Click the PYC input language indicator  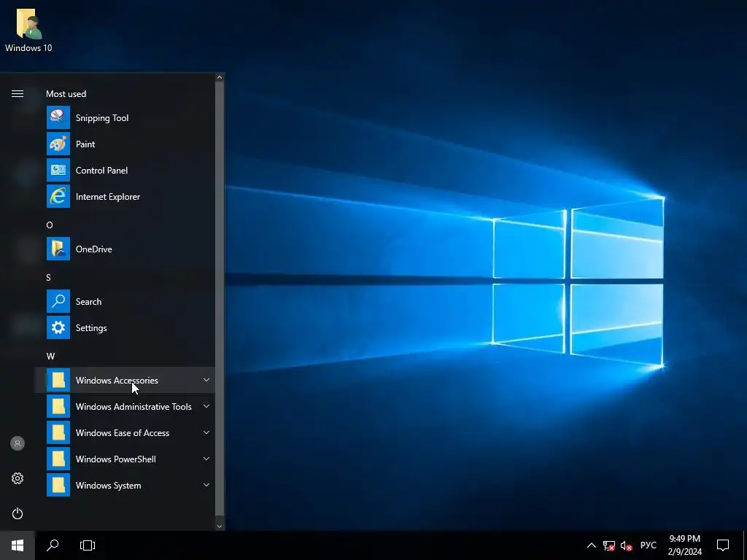point(648,545)
